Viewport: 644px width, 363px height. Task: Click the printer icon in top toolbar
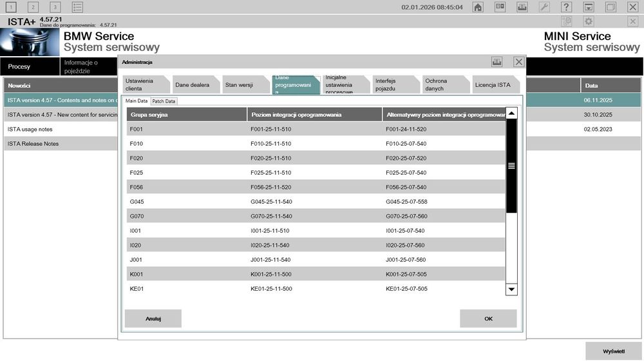pyautogui.click(x=522, y=7)
